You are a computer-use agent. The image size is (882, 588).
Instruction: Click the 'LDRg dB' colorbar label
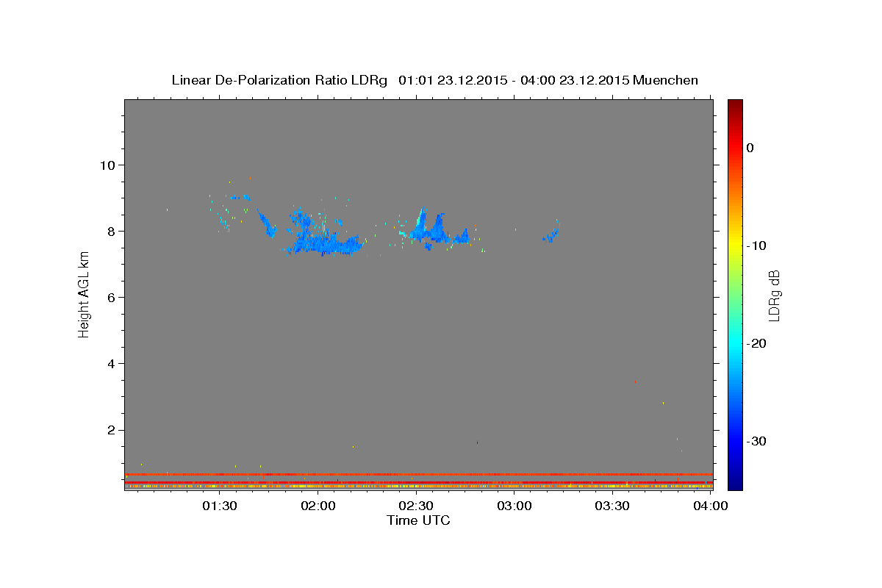click(x=774, y=295)
